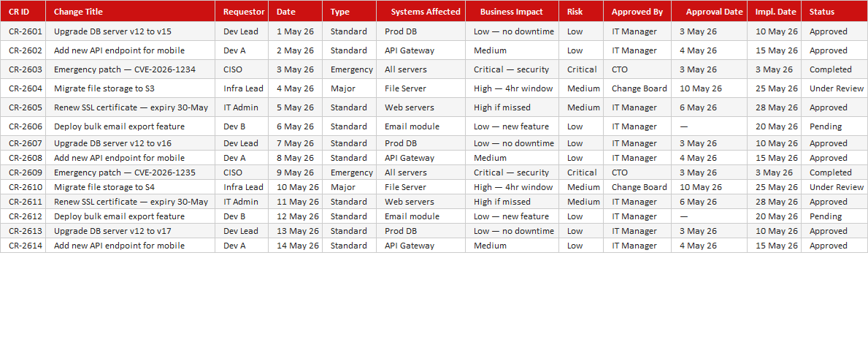Select 'Upgrade DB server v12 to v17' cell
868x345 pixels.
[x=130, y=231]
